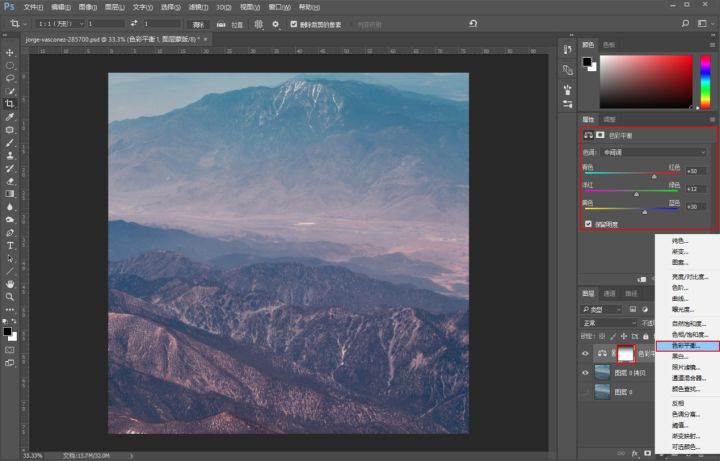Select the Crop tool in the toolbar
Image resolution: width=720 pixels, height=461 pixels.
[x=10, y=103]
